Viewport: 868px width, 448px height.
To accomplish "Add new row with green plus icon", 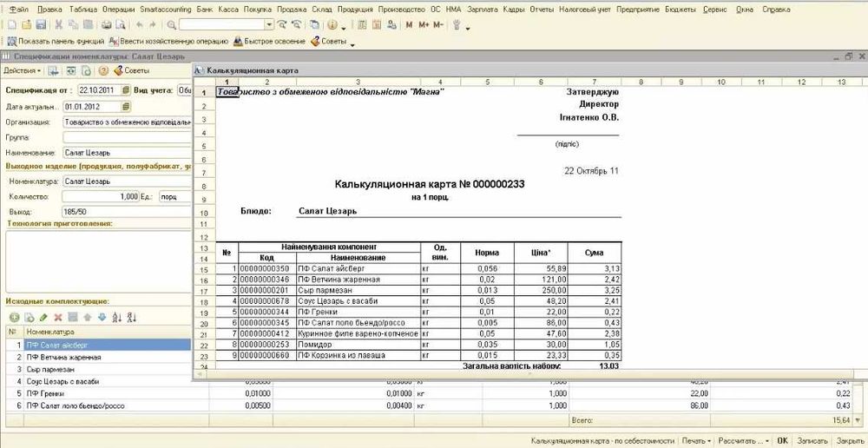I will [15, 317].
